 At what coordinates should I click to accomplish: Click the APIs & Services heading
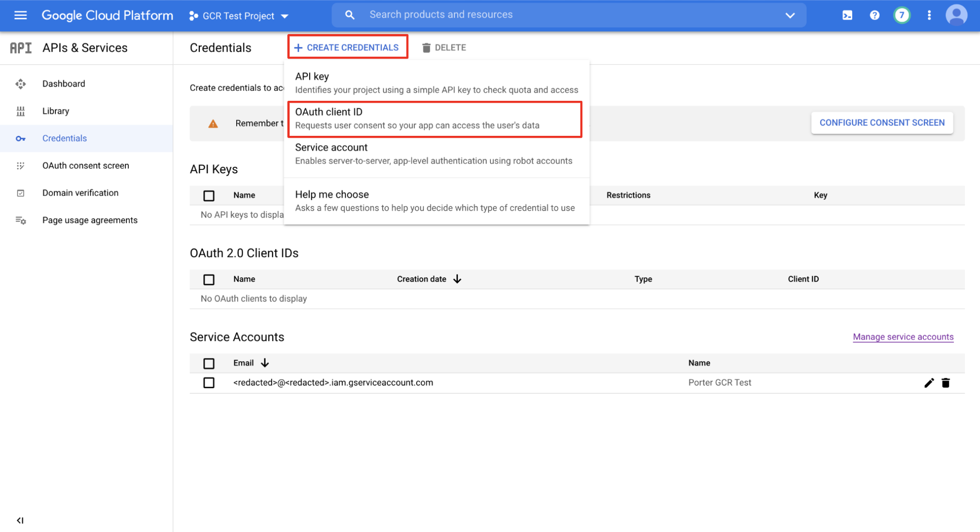tap(85, 48)
